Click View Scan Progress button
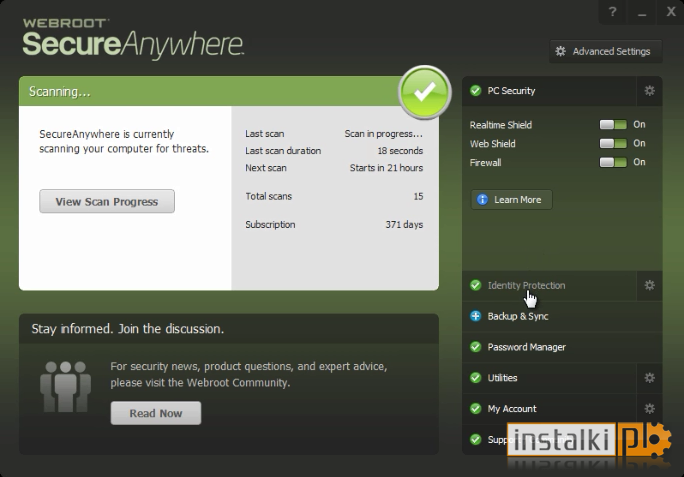 [x=107, y=201]
